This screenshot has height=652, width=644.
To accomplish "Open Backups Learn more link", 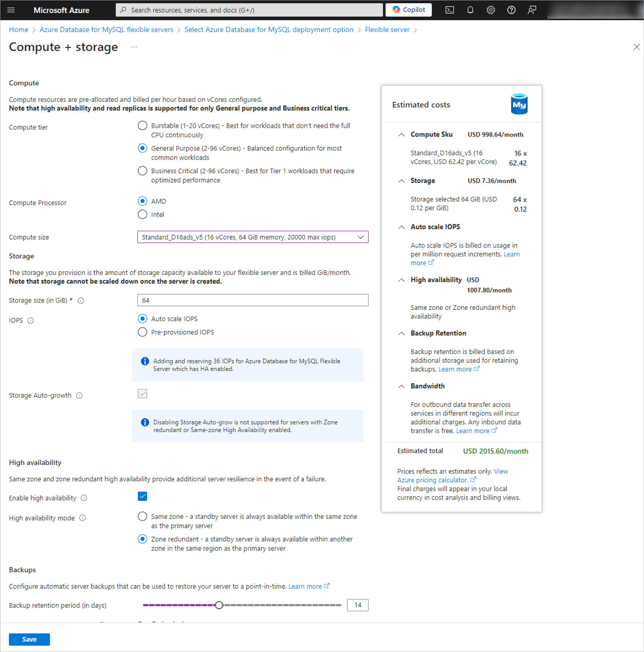I will click(x=309, y=586).
